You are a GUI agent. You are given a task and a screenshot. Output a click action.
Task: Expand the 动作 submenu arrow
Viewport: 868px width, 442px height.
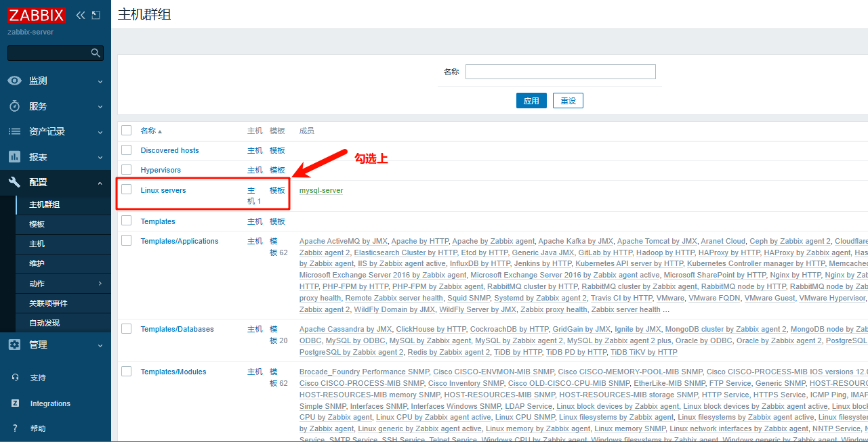[x=100, y=284]
